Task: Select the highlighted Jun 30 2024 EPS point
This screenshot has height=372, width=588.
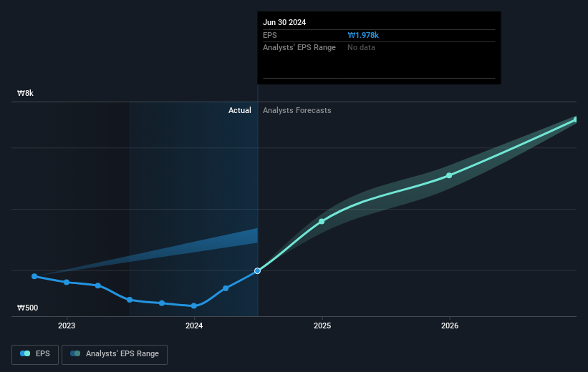Action: [x=257, y=271]
